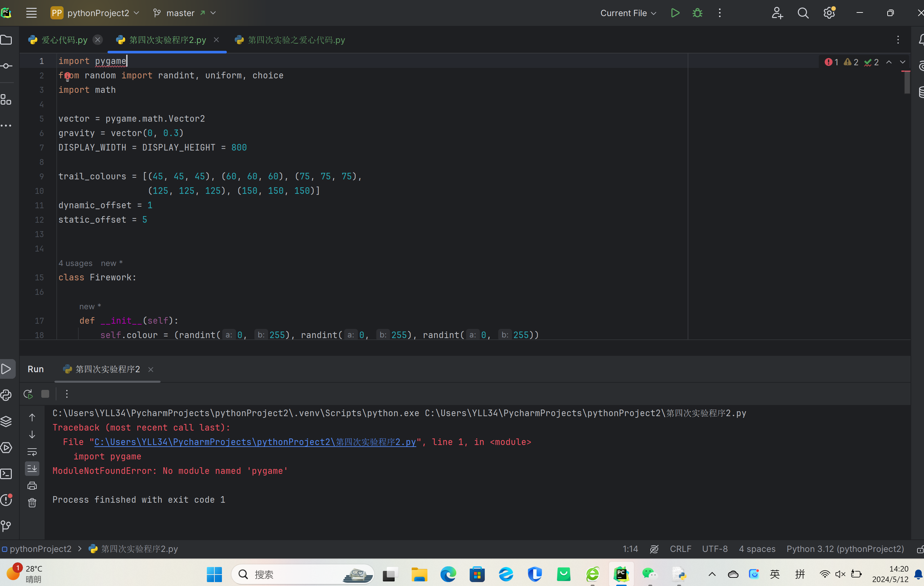Viewport: 924px width, 586px height.
Task: Open Run panel more options menu
Action: [x=67, y=394]
